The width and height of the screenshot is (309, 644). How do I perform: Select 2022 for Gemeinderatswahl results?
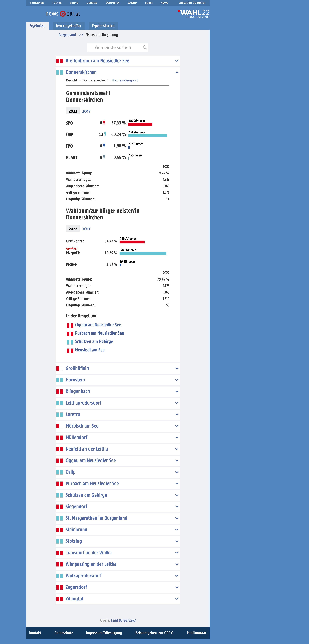(73, 111)
